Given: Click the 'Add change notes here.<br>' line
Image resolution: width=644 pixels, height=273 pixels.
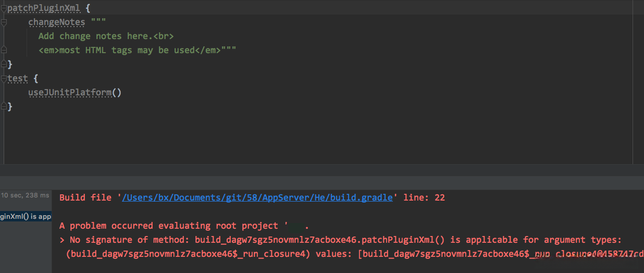Looking at the screenshot, I should (106, 36).
